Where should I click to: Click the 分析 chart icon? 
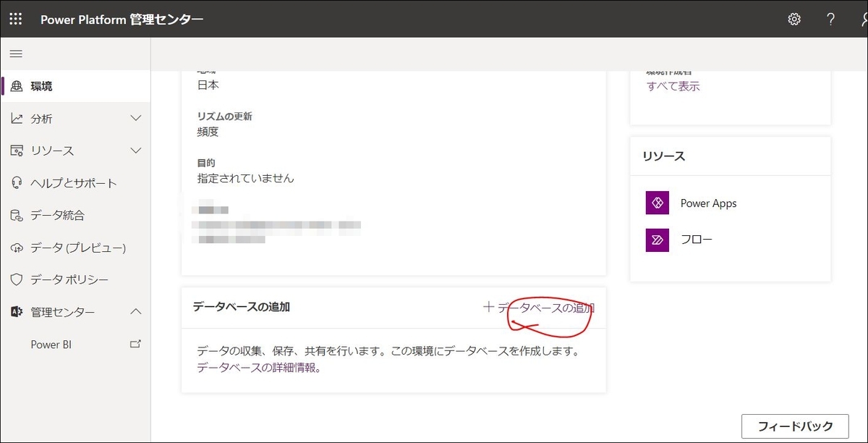coord(17,119)
